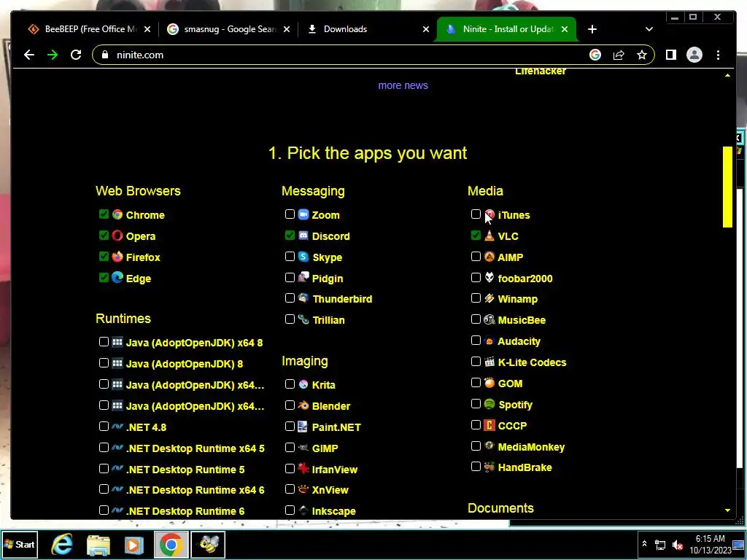Viewport: 747px width, 560px height.
Task: Click the yellow vertical scrollbar thumb
Action: (x=727, y=187)
